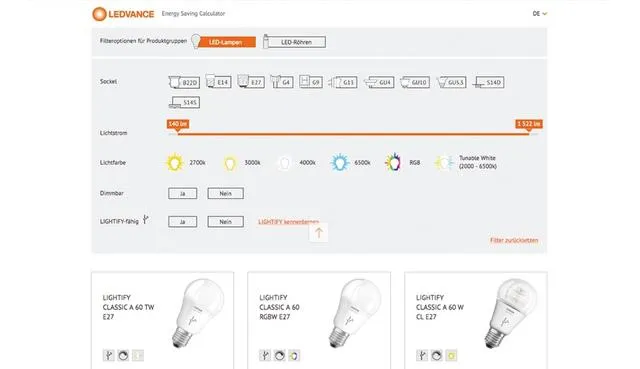Click LIGHTIFY icon on the A 60 W CL card
The image size is (640, 369).
point(422,356)
